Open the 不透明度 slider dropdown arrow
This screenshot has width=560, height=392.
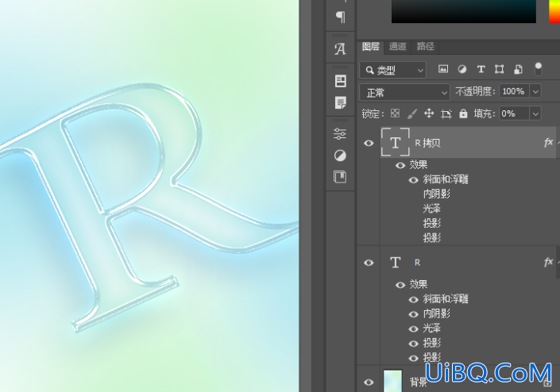coord(535,91)
